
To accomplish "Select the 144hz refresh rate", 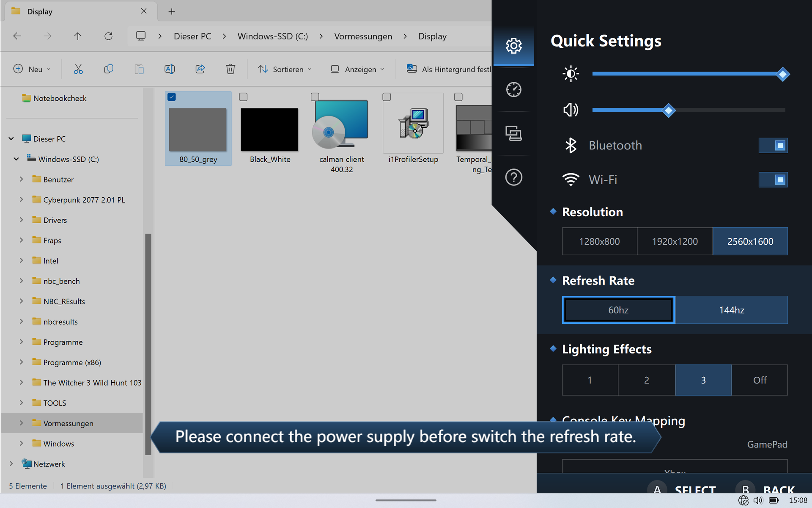I will tap(731, 310).
